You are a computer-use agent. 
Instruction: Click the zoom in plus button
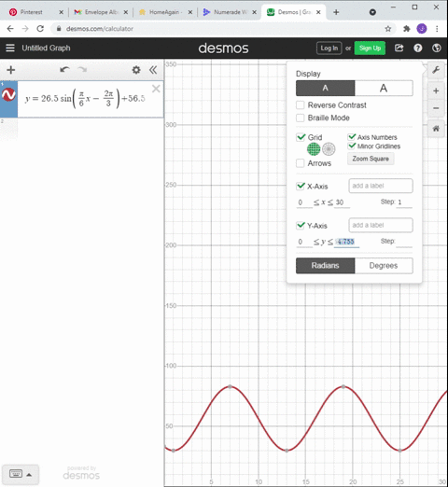pos(436,90)
